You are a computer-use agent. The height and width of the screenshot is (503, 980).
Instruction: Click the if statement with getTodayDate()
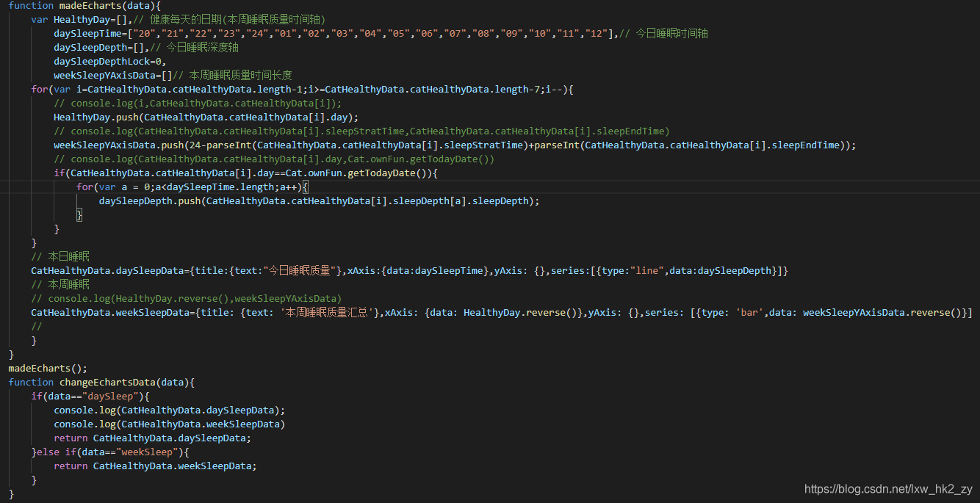246,173
